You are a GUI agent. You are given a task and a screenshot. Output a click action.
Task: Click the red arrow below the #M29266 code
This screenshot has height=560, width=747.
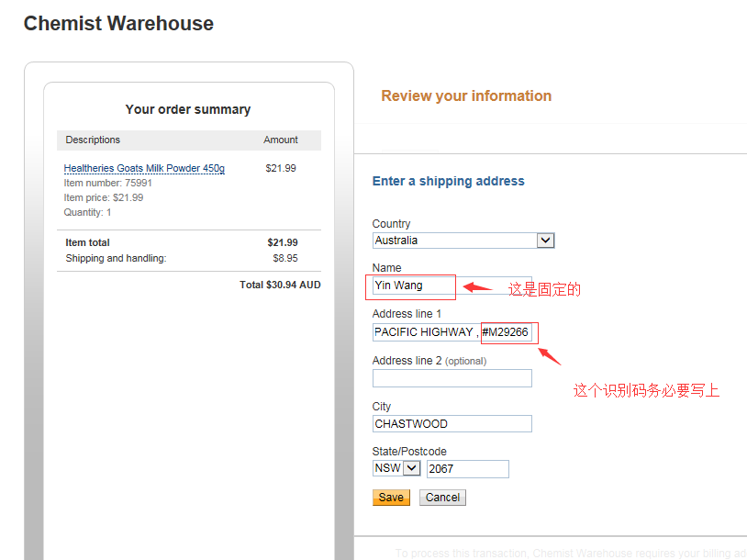coord(550,356)
